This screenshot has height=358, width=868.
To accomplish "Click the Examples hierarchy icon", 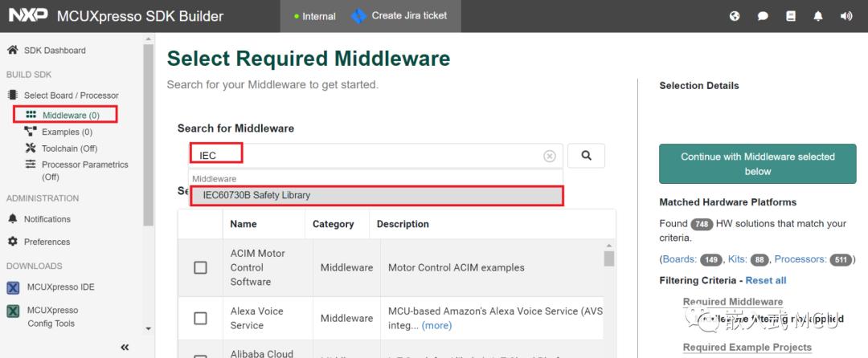I will [x=31, y=132].
